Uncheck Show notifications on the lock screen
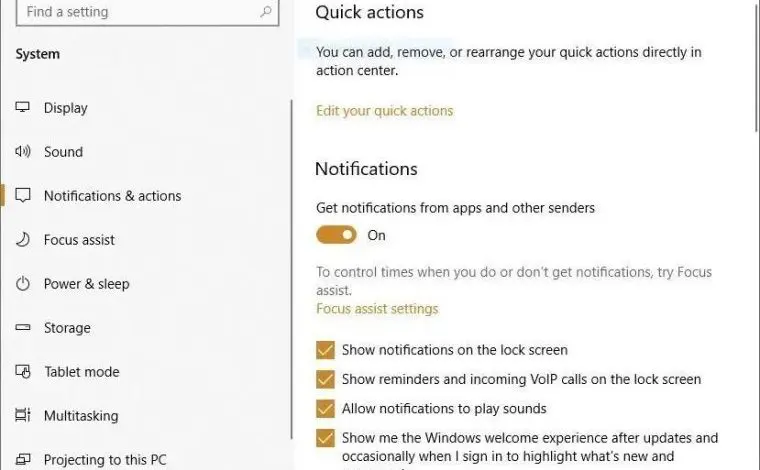This screenshot has width=760, height=470. click(325, 350)
